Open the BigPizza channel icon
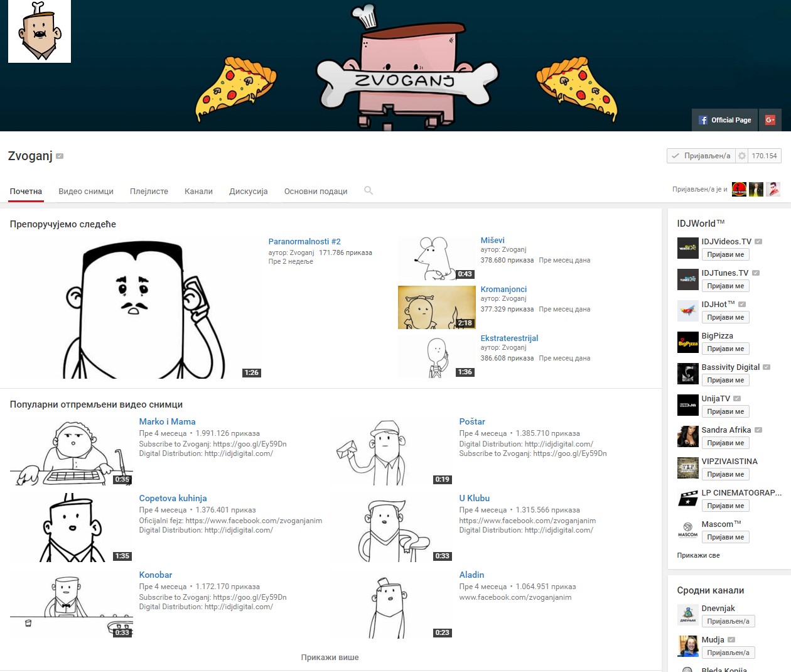This screenshot has height=672, width=791. point(687,342)
